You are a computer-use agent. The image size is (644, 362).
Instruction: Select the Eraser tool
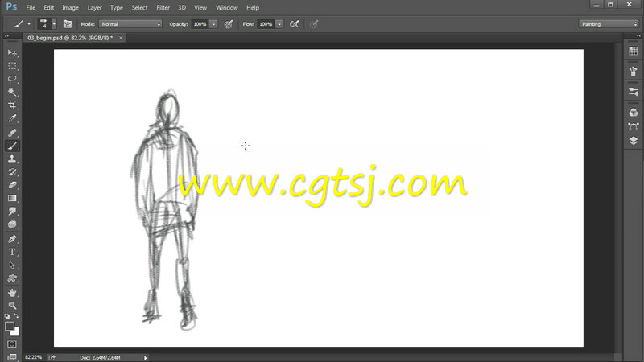point(12,185)
